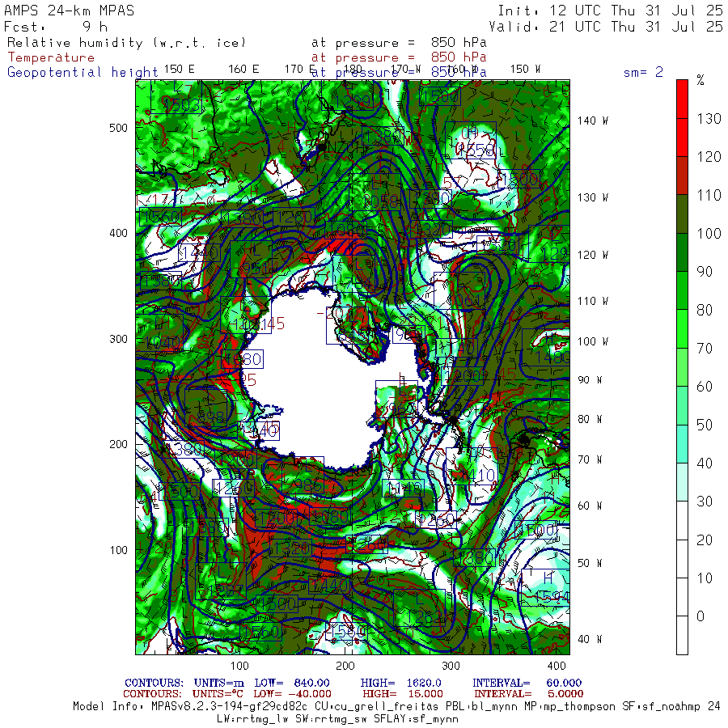Click the blue 'UNITS=m' contour legend text
The image size is (728, 728).
pyautogui.click(x=219, y=683)
